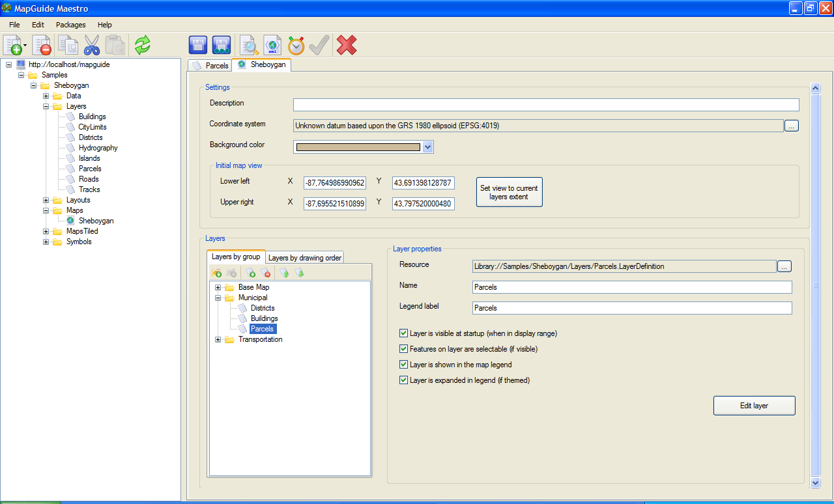Click the scrollbar down arrow in editor

click(815, 483)
